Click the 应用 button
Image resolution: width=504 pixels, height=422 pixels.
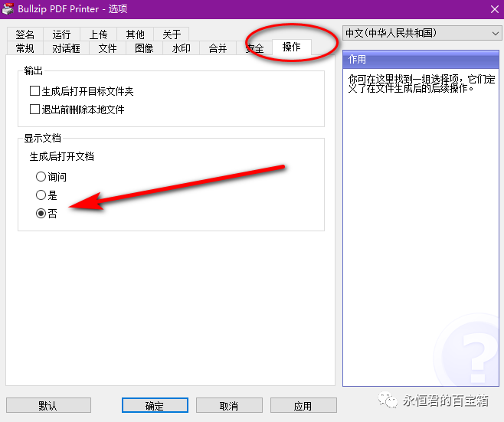click(303, 405)
